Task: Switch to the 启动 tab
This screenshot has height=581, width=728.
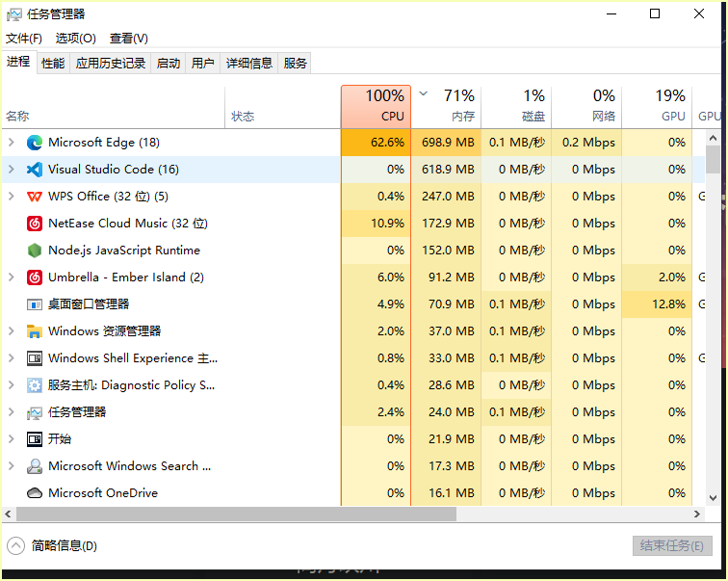Action: [169, 63]
